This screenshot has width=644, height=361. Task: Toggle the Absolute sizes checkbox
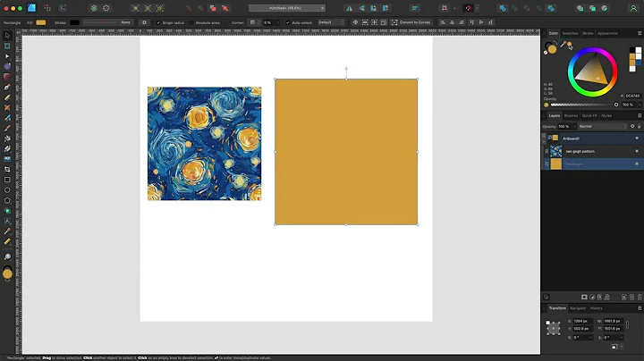(x=191, y=22)
